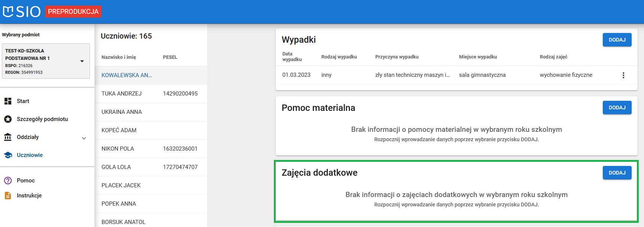Click the Start dashboard icon
This screenshot has width=644, height=227.
[x=8, y=101]
